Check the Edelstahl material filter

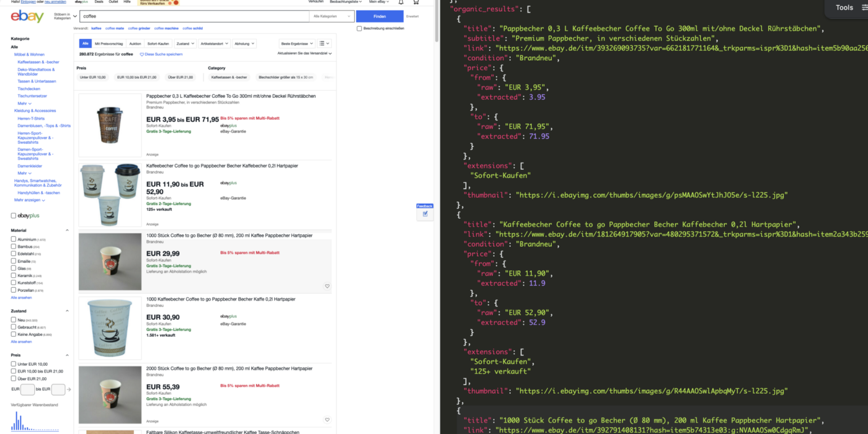click(14, 254)
